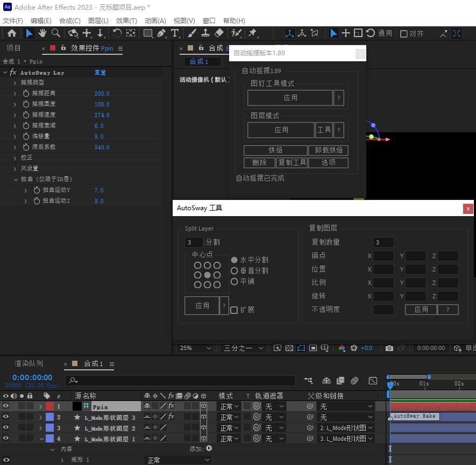This screenshot has height=465, width=476.
Task: Enable the 扩展 checkbox
Action: tap(234, 310)
